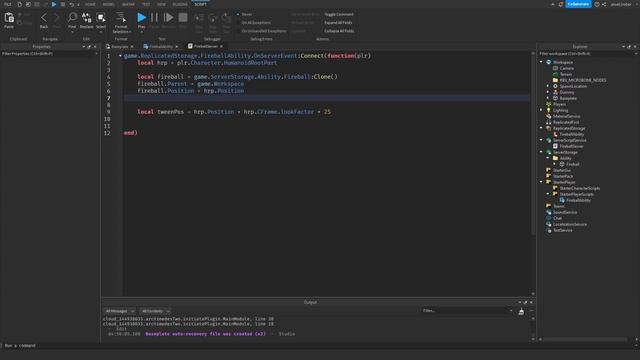Image resolution: width=640 pixels, height=360 pixels.
Task: Open the All Contexts dropdown in Output
Action: 155,311
